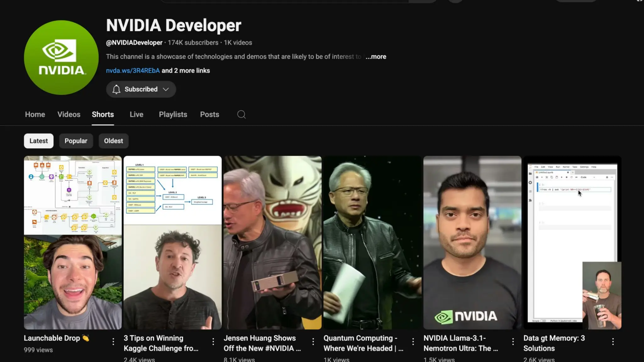The height and width of the screenshot is (362, 644).
Task: Open the nvda.ws/3R4REbA link
Action: coord(133,71)
